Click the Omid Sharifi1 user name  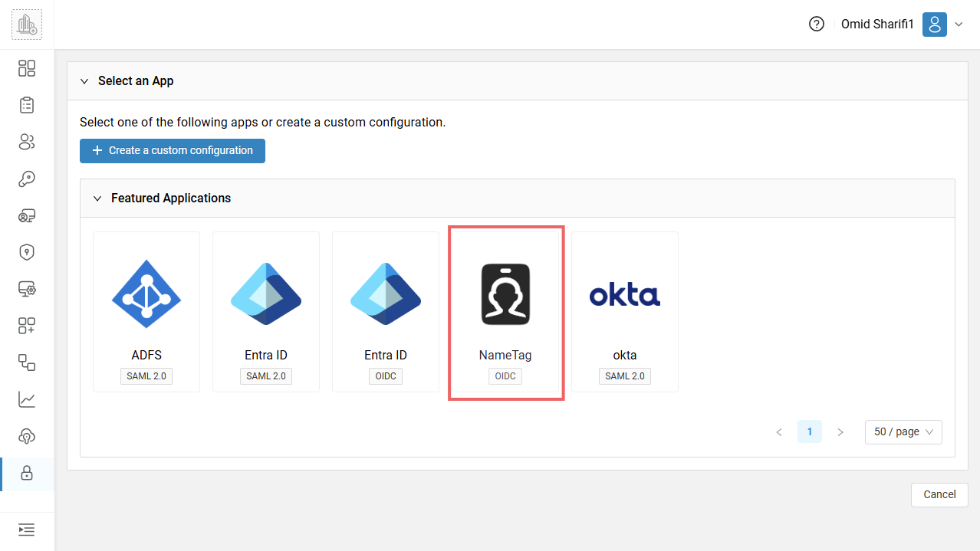point(877,25)
